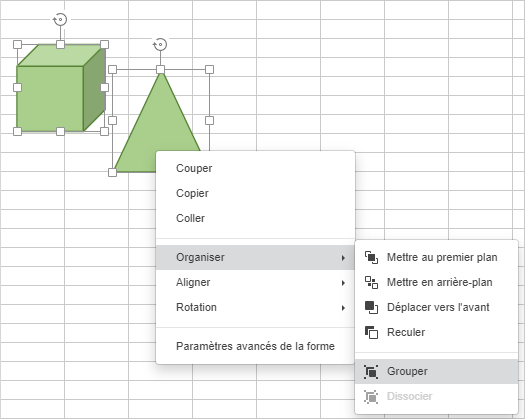525x419 pixels.
Task: Click the cube's rotation handle icon
Action: (60, 19)
